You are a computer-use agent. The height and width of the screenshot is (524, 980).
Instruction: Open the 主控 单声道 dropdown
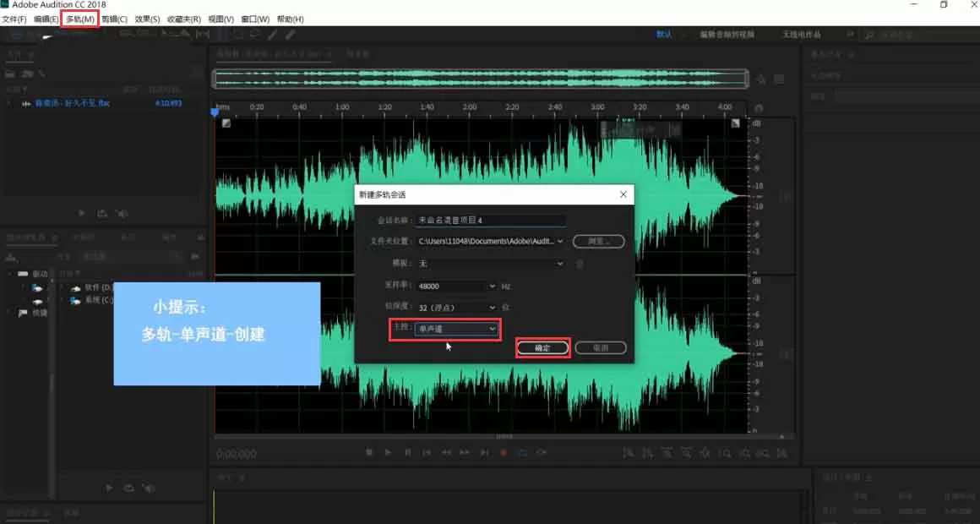click(456, 329)
